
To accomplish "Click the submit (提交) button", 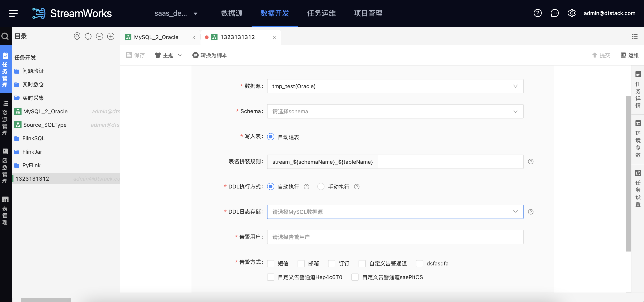I will click(x=601, y=55).
